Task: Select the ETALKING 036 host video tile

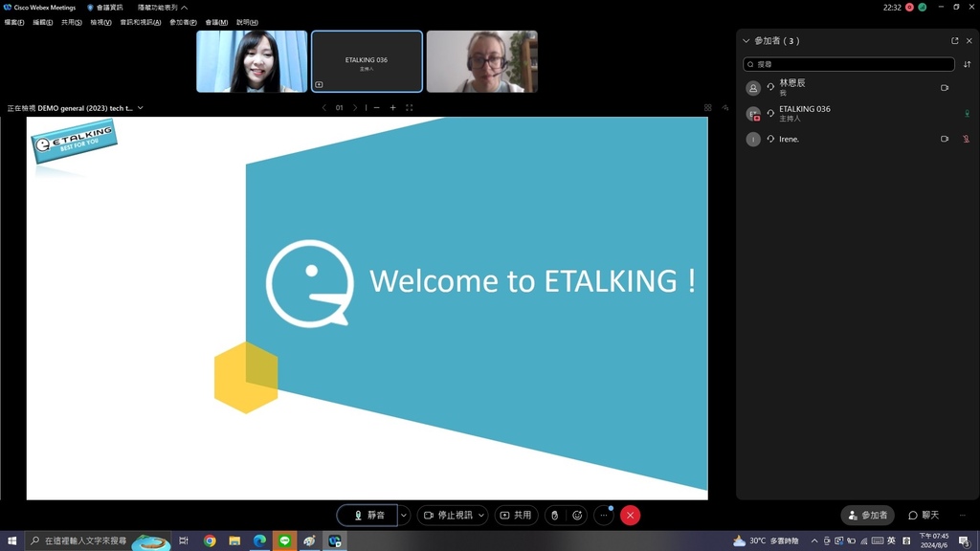Action: click(x=367, y=61)
